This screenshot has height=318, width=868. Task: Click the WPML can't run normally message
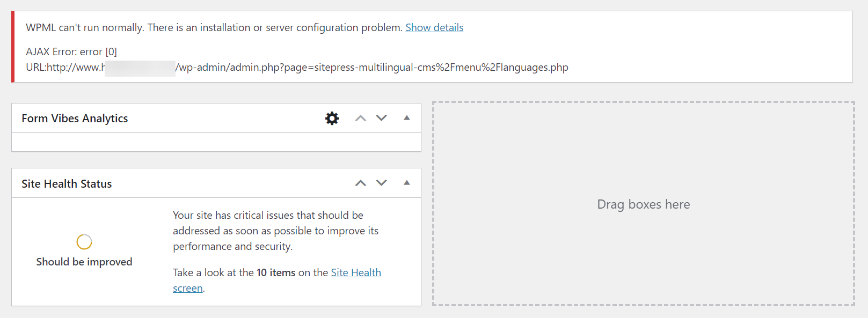click(214, 27)
